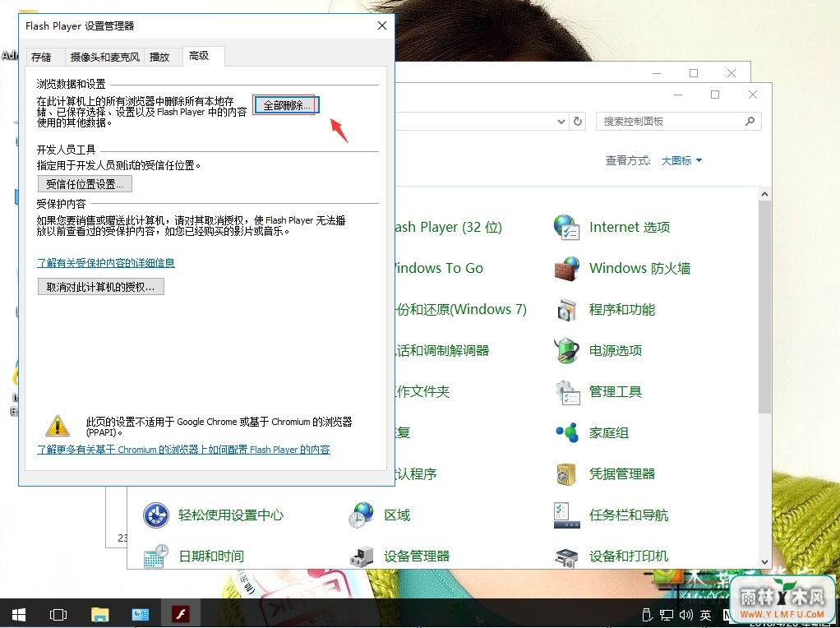Open the 区域 globe and clock icon

pyautogui.click(x=361, y=515)
